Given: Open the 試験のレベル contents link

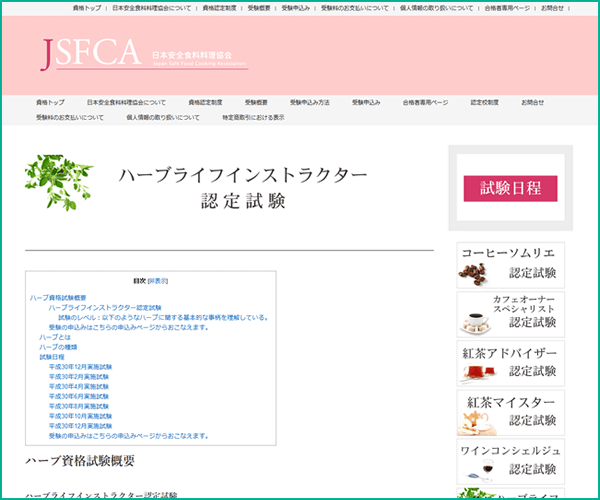Looking at the screenshot, I should 163,318.
